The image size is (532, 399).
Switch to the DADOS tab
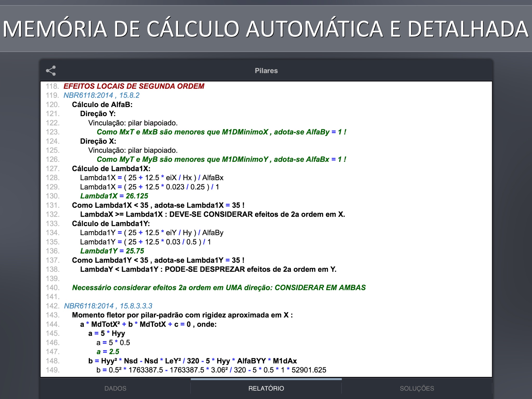tap(115, 388)
